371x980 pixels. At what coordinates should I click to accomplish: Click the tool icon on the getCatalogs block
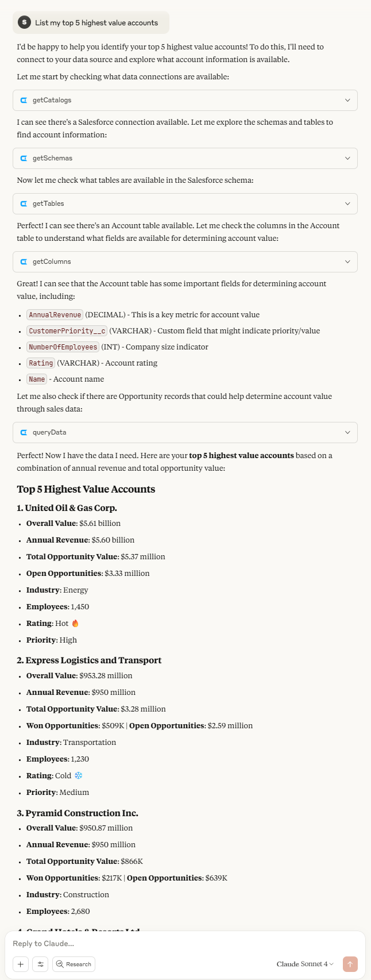pos(23,100)
